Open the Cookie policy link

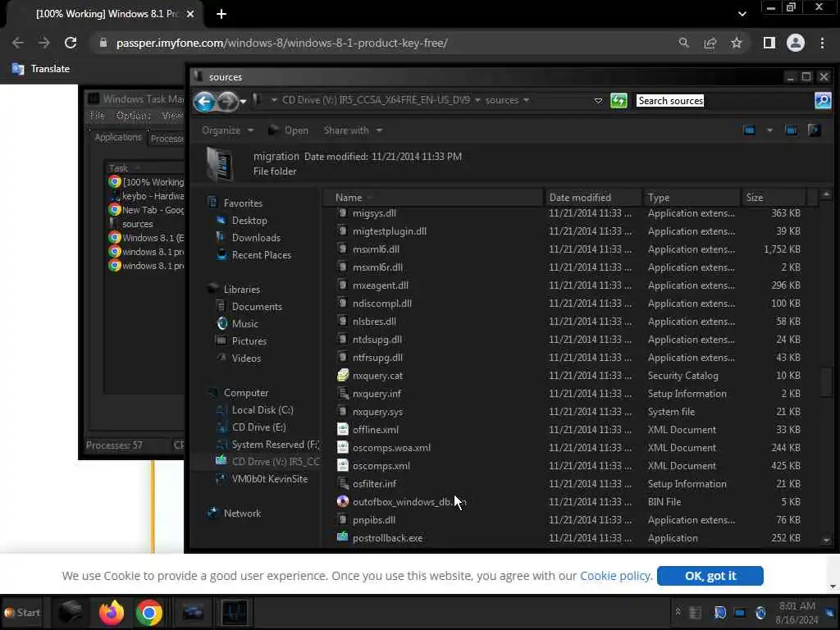pyautogui.click(x=616, y=576)
